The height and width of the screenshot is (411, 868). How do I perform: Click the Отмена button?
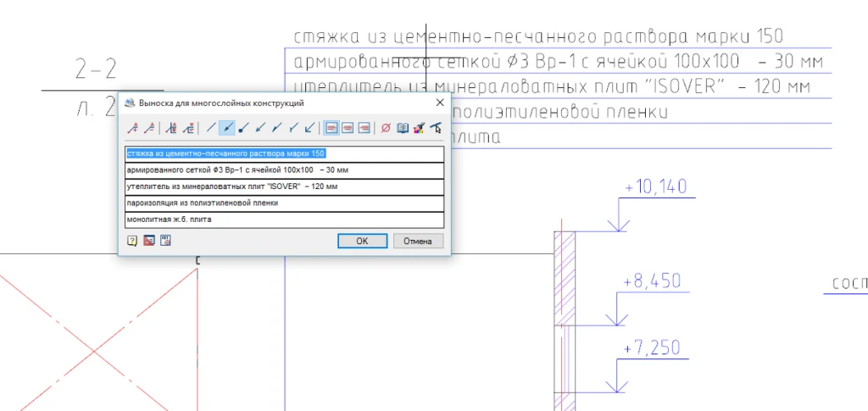point(418,241)
